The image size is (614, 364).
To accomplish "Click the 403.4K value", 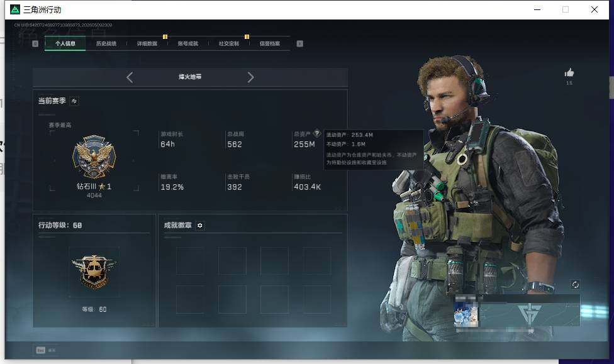I will click(x=308, y=187).
